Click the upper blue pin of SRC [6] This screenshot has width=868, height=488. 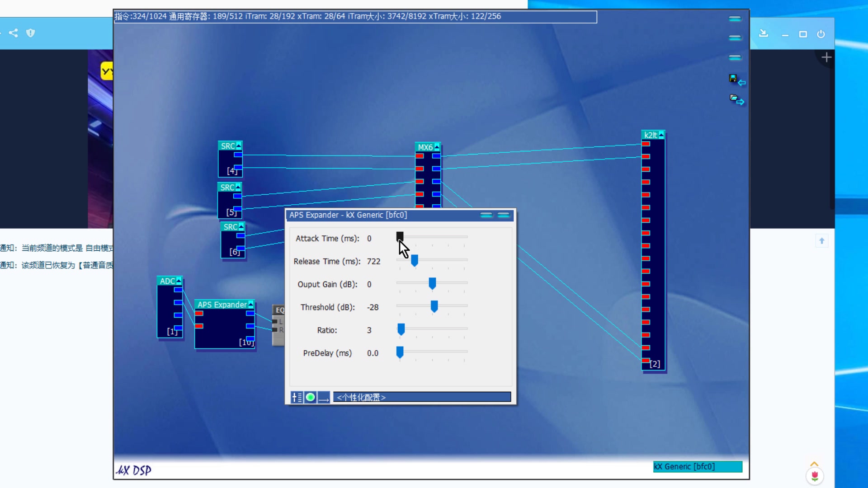(241, 235)
